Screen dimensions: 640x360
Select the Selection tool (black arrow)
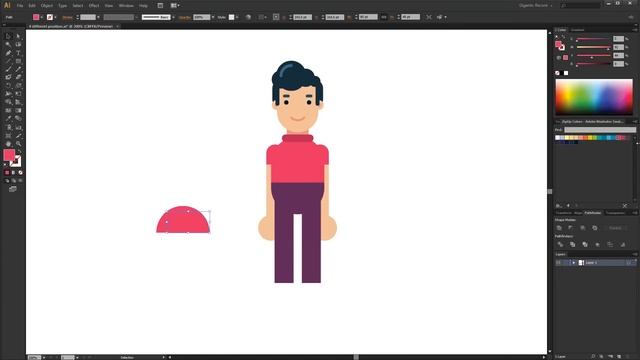point(8,36)
